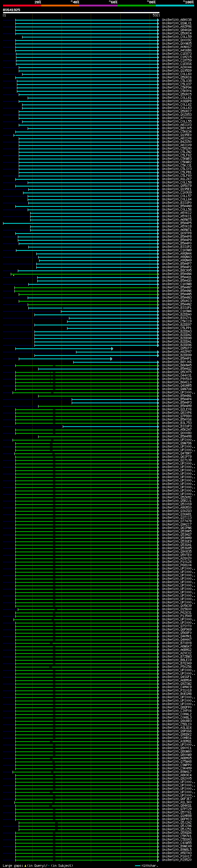Open entry UniRef100_A2VCX2
The height and width of the screenshot is (868, 197).
click(177, 653)
